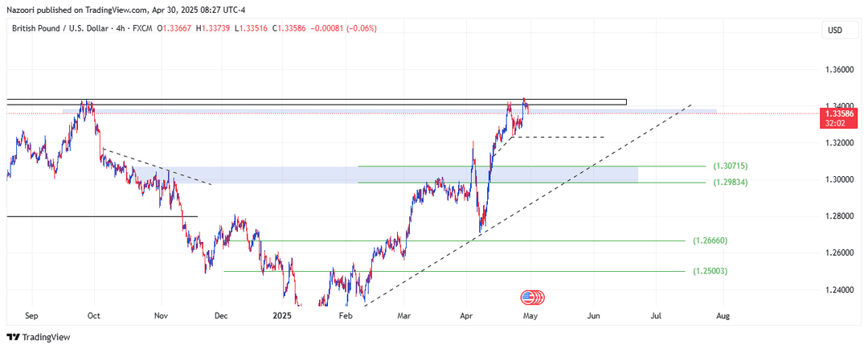Click the green (1.25003) level label
The height and width of the screenshot is (349, 868).
click(710, 272)
